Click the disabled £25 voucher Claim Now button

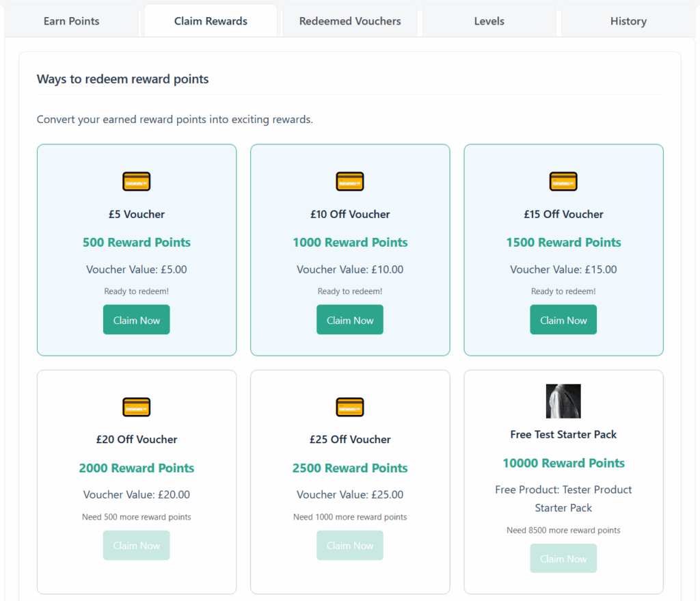click(x=349, y=545)
